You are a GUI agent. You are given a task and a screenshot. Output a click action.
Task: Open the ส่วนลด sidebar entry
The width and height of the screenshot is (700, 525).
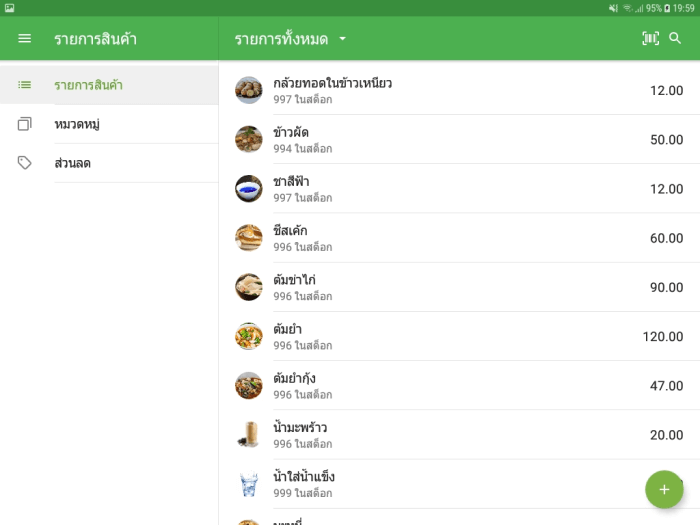coord(109,163)
